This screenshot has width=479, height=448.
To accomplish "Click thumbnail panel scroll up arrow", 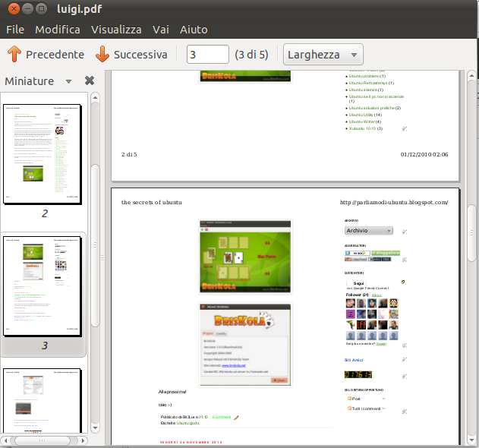I will [95, 98].
